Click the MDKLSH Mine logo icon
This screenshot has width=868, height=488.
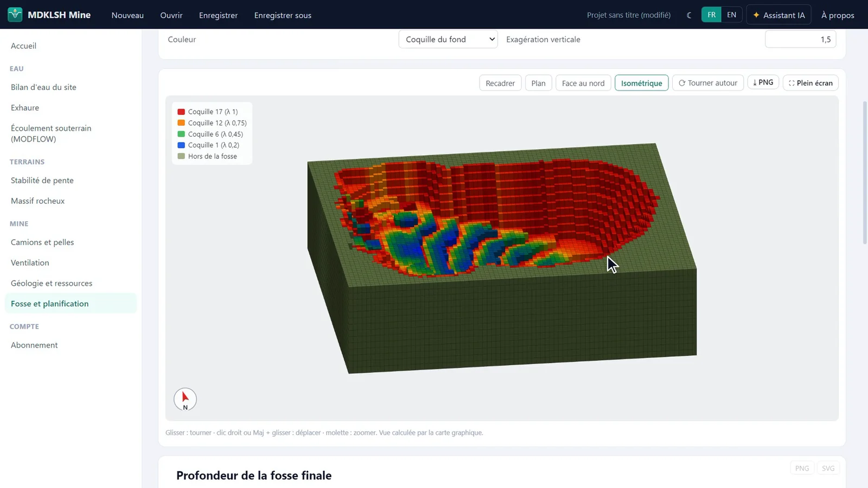point(15,15)
